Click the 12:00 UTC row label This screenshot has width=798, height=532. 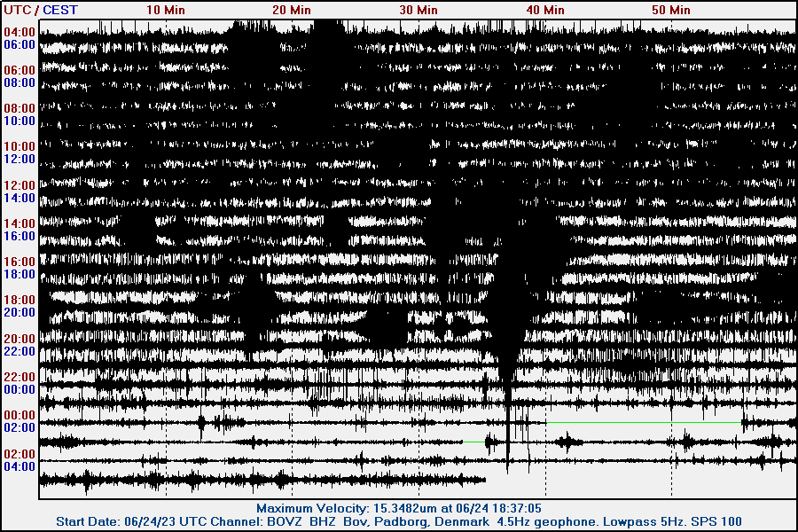pyautogui.click(x=20, y=185)
